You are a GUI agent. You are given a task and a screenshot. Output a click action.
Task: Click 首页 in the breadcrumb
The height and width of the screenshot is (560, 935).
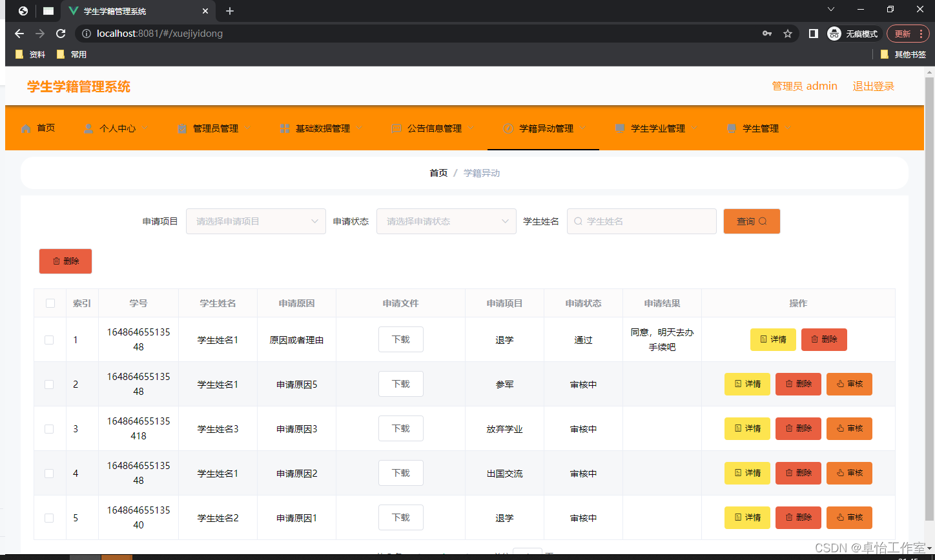(438, 173)
